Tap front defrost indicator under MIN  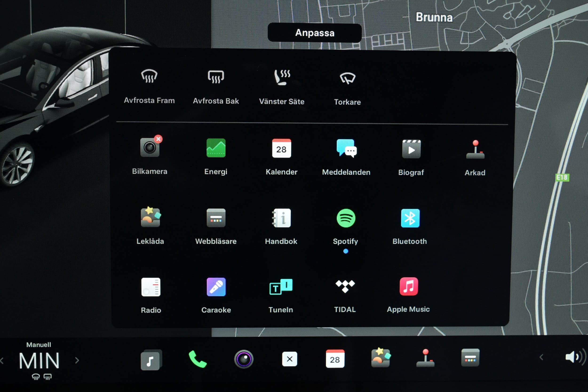click(36, 377)
